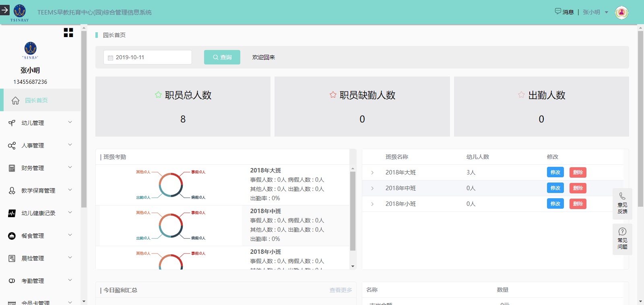Click phone number 13455687236

[30, 82]
